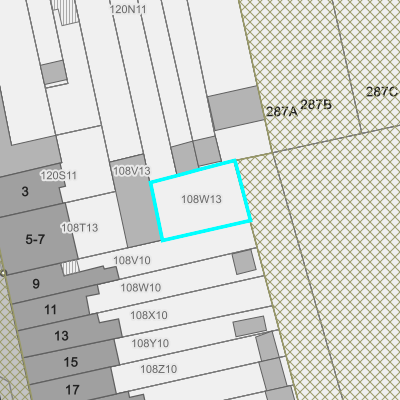Select building number 9
400x400 pixels.
(36, 284)
